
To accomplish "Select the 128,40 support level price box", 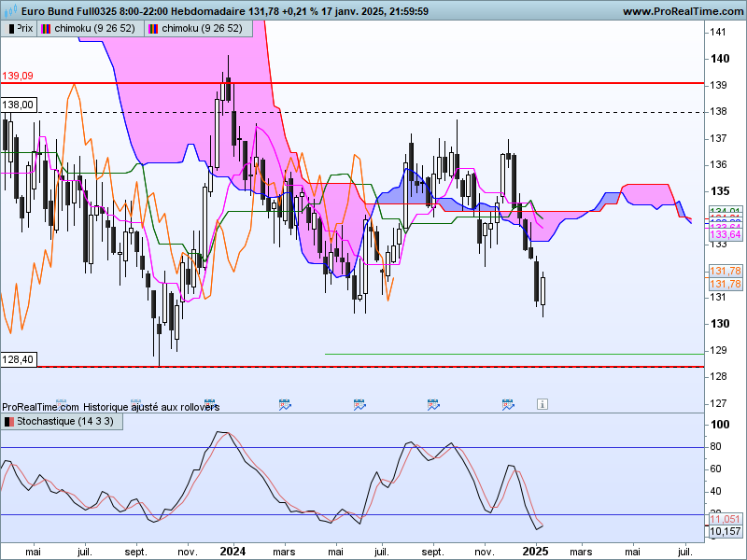I will pos(19,359).
